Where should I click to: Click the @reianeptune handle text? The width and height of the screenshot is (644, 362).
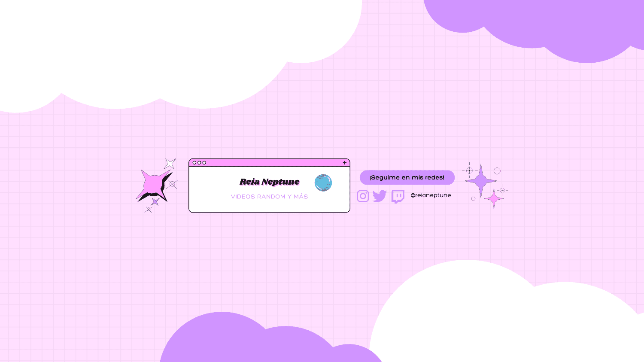[431, 195]
